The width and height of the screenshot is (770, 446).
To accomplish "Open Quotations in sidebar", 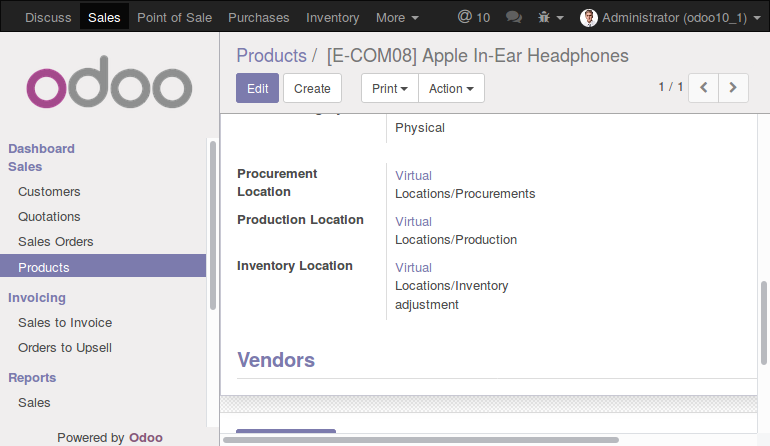I will pos(49,217).
